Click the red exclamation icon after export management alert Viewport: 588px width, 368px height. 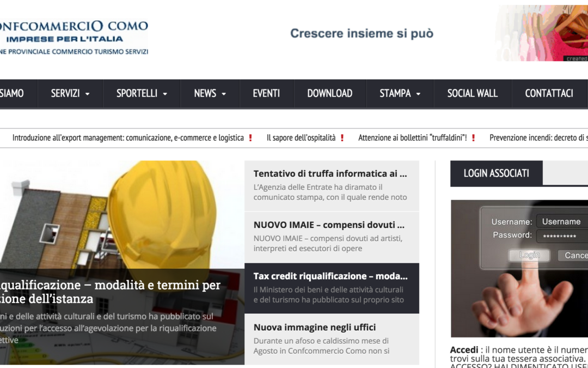click(x=250, y=137)
